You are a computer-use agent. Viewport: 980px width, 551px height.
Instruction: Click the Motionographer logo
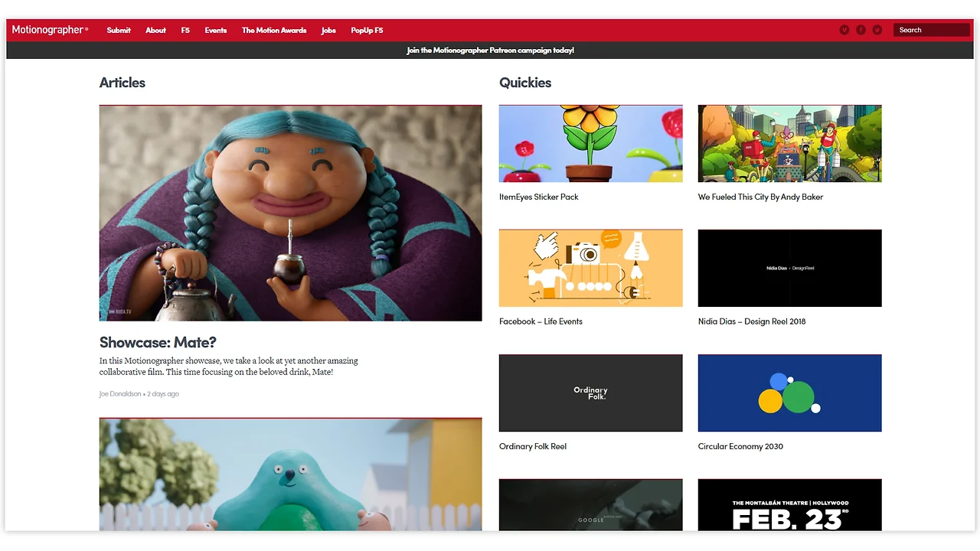(x=50, y=30)
